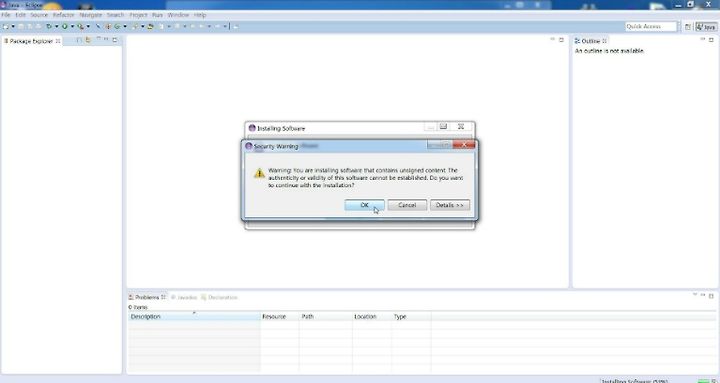The height and width of the screenshot is (383, 720).
Task: Click the 'An outline is not available' text
Action: tap(609, 51)
